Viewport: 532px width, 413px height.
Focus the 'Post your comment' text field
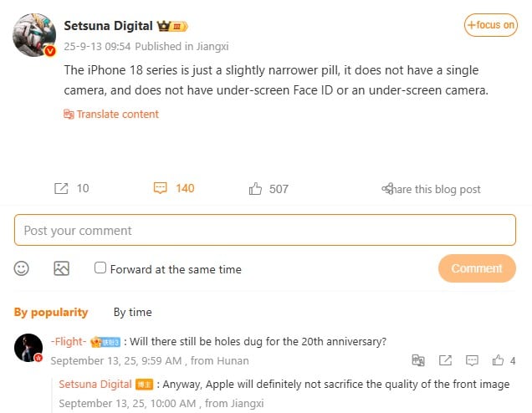tap(265, 230)
